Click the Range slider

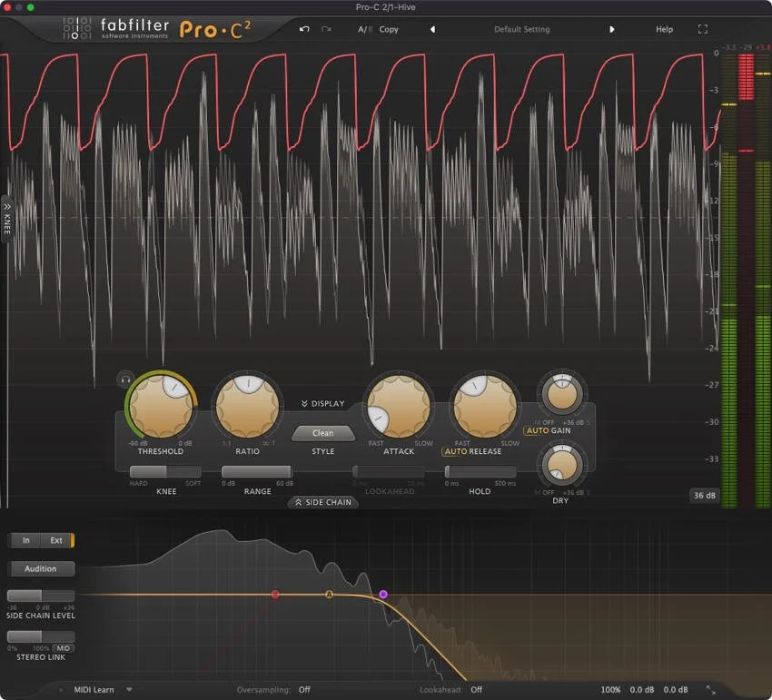tap(256, 471)
